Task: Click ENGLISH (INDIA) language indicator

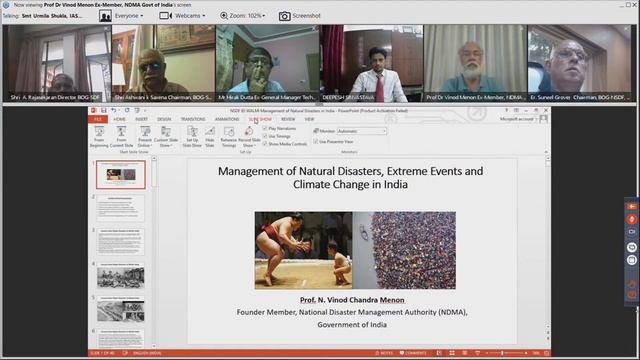Action: pos(147,353)
